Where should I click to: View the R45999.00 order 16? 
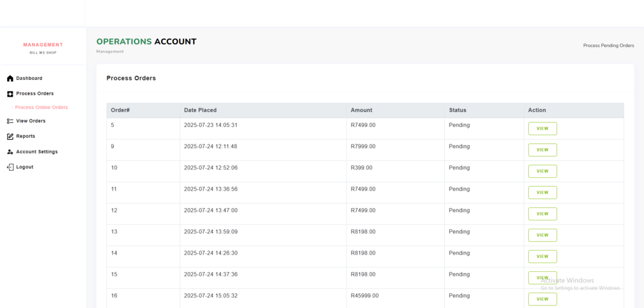(542, 299)
